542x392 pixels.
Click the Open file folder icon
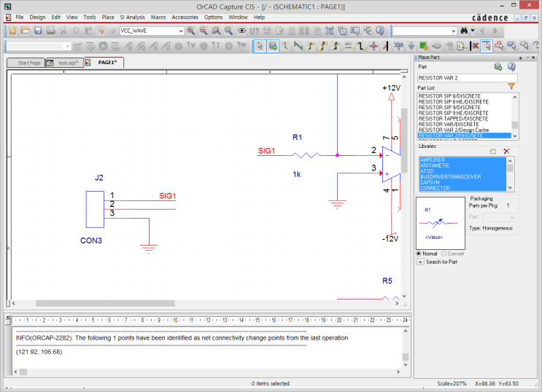[x=26, y=31]
